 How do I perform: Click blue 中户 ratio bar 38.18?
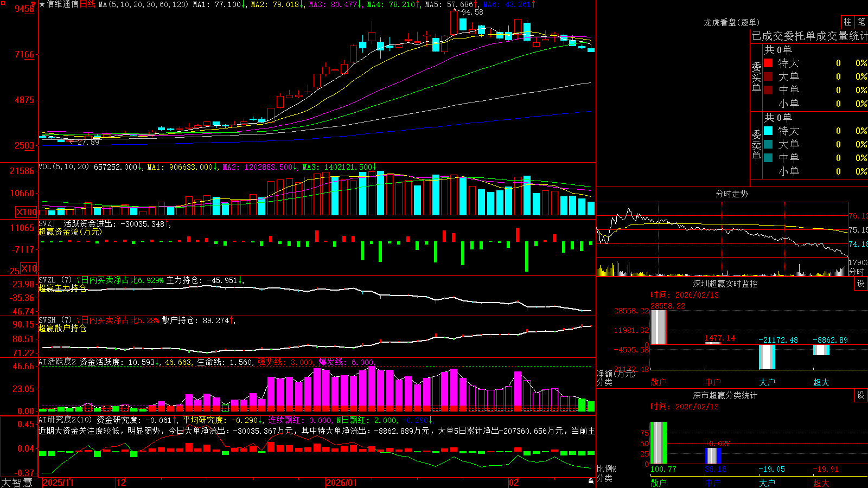point(713,455)
